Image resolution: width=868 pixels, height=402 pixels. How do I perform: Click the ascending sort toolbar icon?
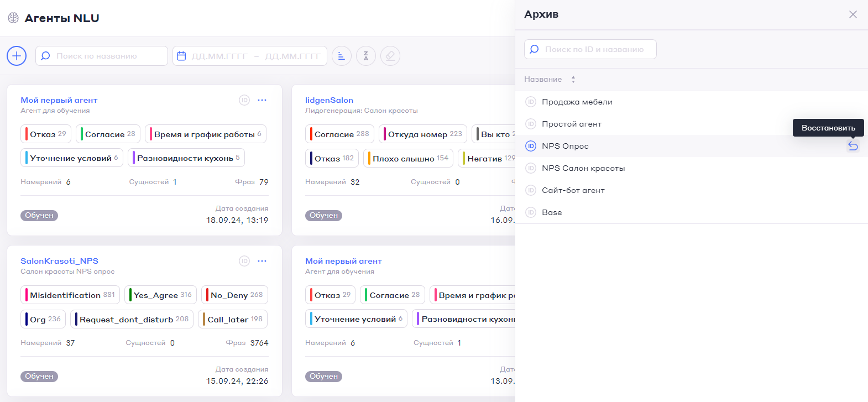coord(342,56)
